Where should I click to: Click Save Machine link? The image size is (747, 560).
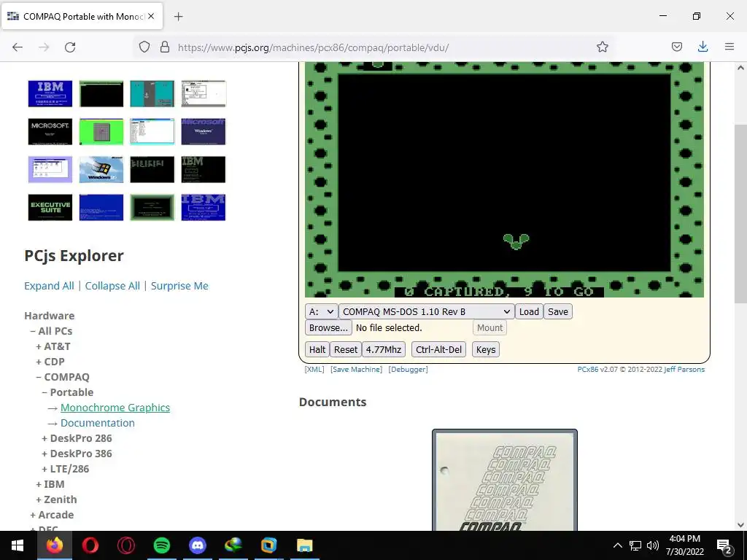pyautogui.click(x=356, y=369)
